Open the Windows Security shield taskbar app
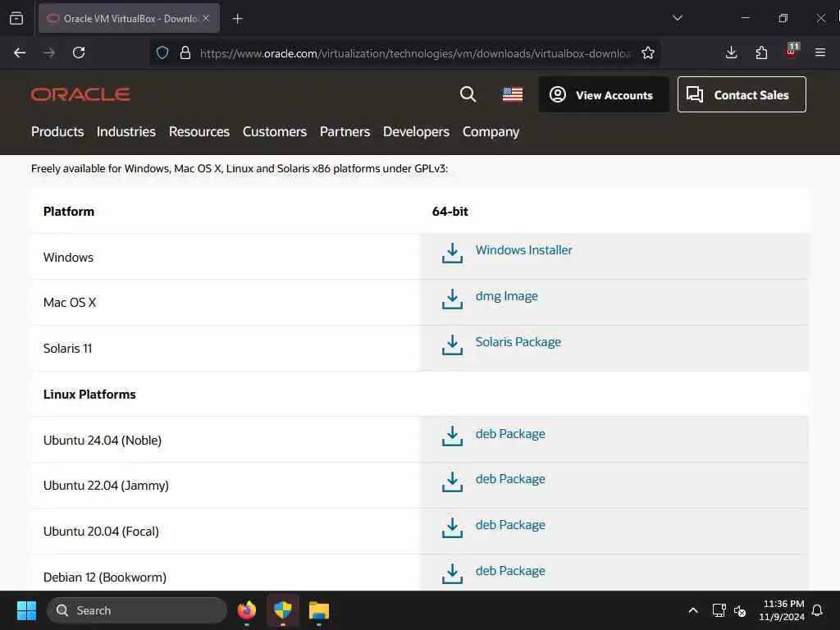The width and height of the screenshot is (840, 630). (x=282, y=610)
